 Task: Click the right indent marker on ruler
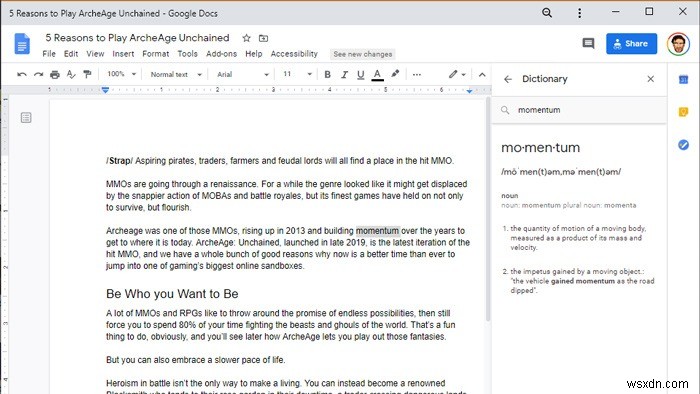tap(469, 91)
